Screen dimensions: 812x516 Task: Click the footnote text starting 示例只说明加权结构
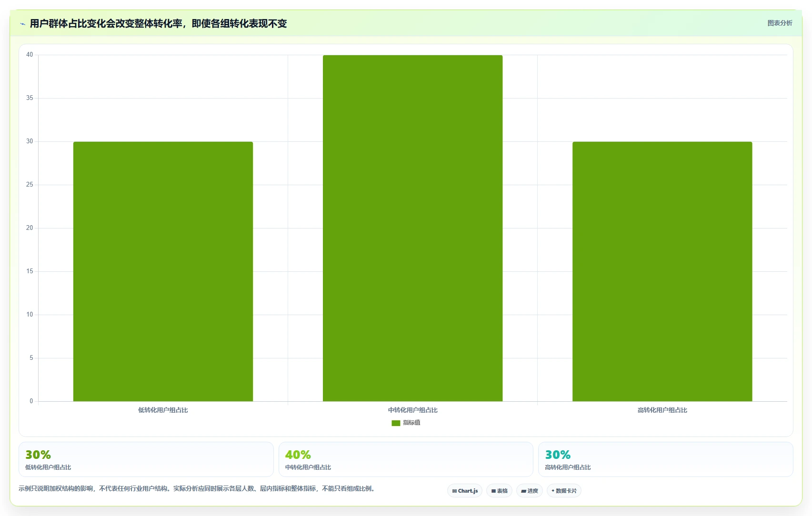pos(198,488)
